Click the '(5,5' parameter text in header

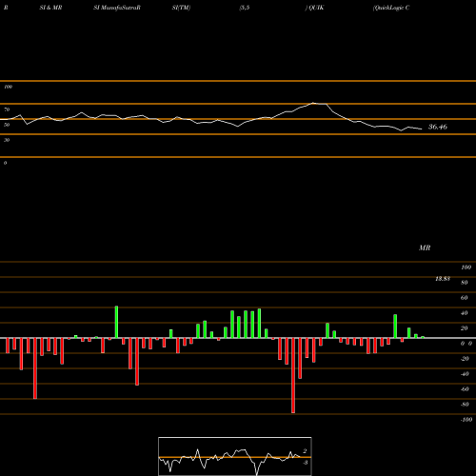coord(245,8)
